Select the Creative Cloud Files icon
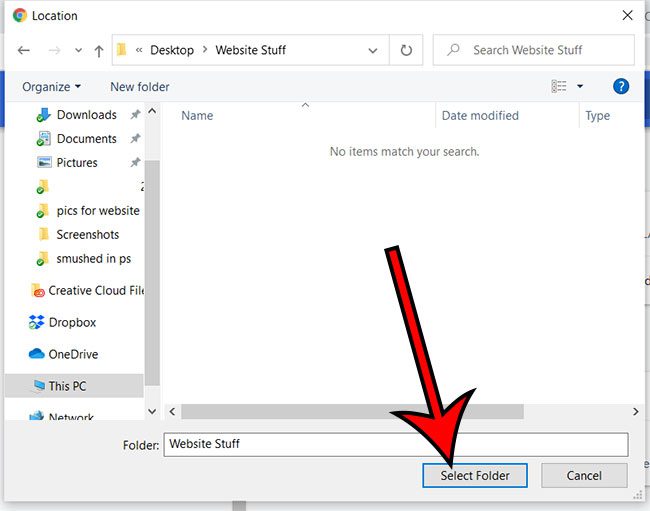The height and width of the screenshot is (511, 650). [x=37, y=291]
